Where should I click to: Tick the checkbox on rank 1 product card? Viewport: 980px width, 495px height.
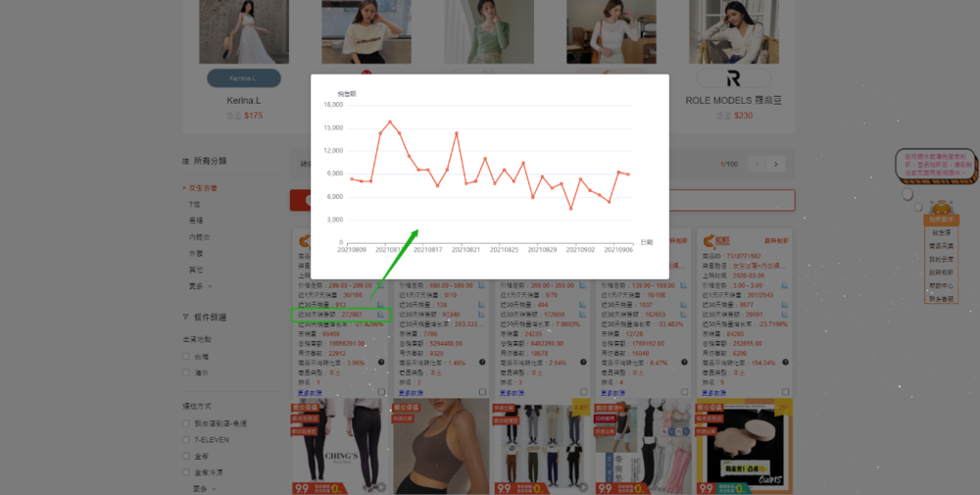click(381, 392)
